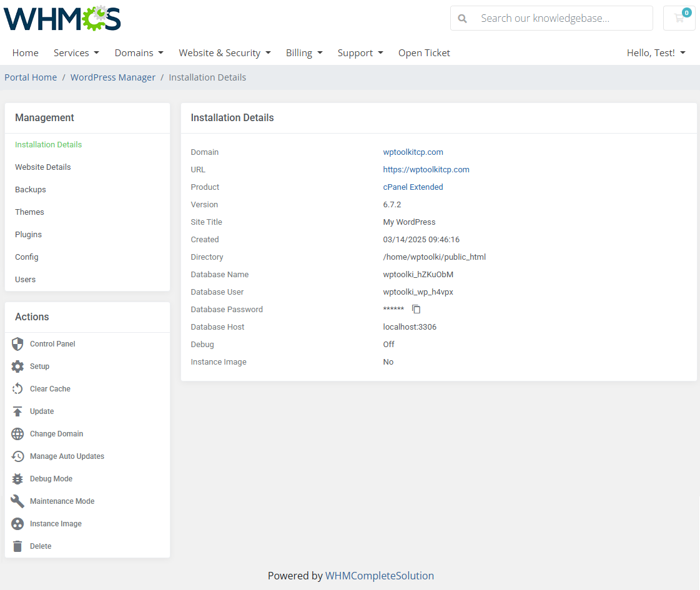Click the Maintenance Mode wrench icon
Viewport: 700px width, 590px height.
point(17,501)
